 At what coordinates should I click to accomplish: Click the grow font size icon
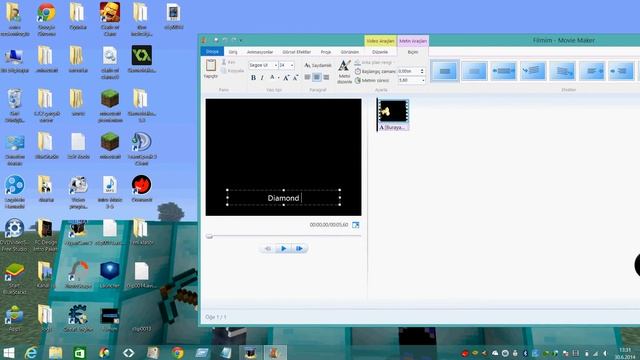coord(286,78)
